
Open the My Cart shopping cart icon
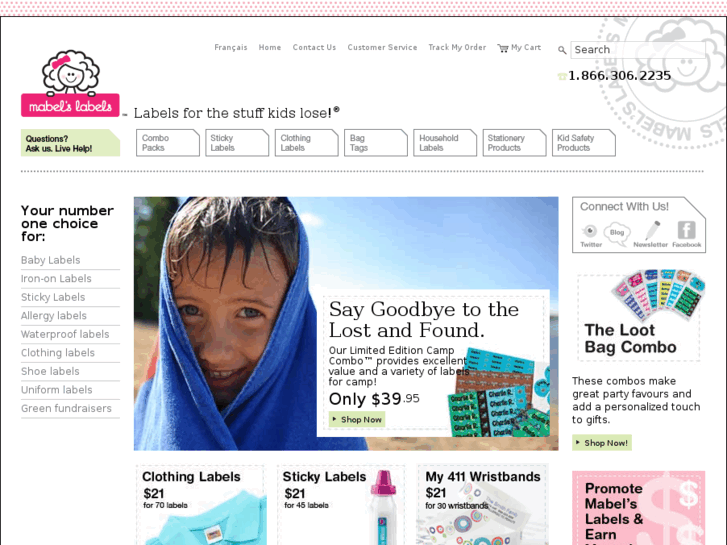coord(503,48)
